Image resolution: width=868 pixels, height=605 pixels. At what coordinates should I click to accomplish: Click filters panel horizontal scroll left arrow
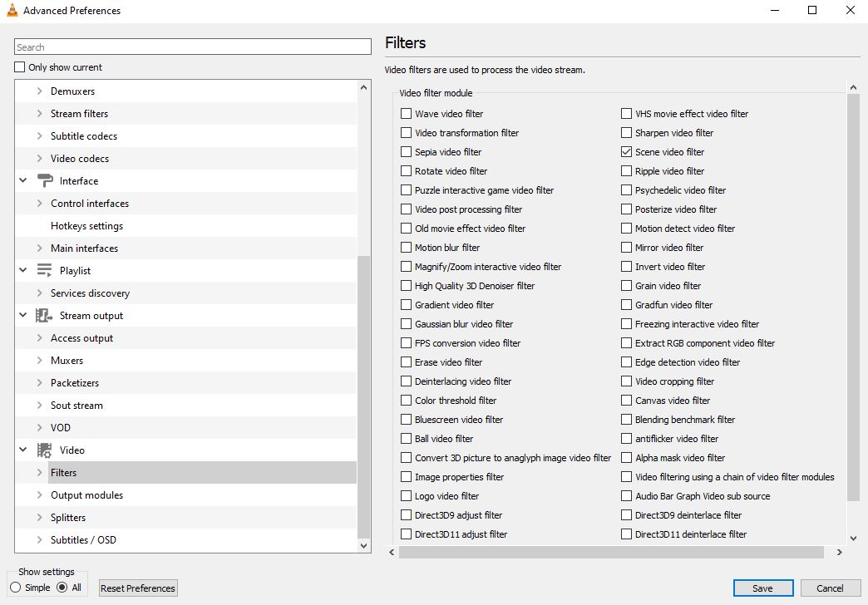click(392, 552)
